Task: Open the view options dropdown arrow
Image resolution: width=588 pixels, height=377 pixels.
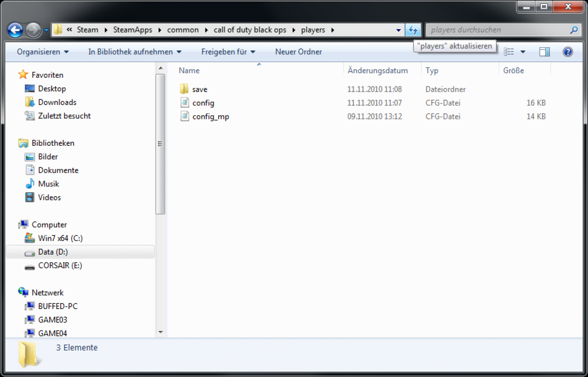Action: click(523, 52)
